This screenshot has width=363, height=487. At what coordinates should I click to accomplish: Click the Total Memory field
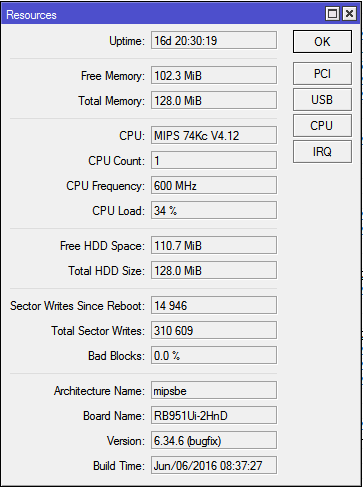(x=214, y=100)
